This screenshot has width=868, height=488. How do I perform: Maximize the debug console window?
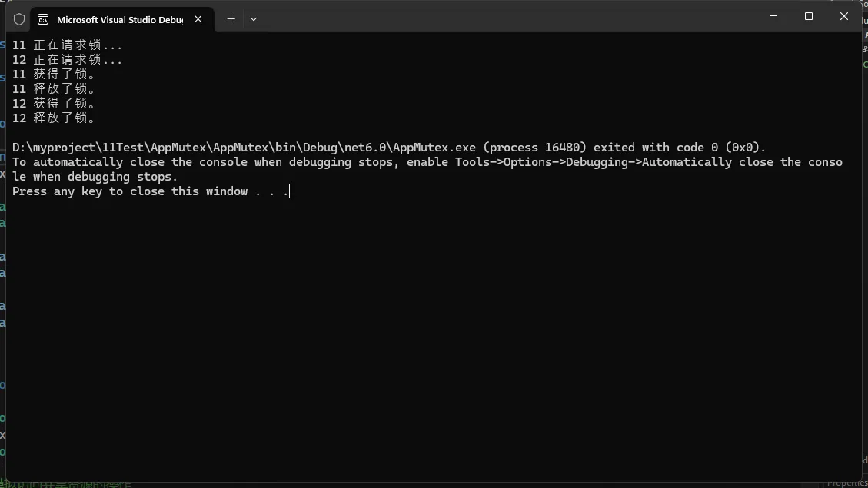click(809, 16)
